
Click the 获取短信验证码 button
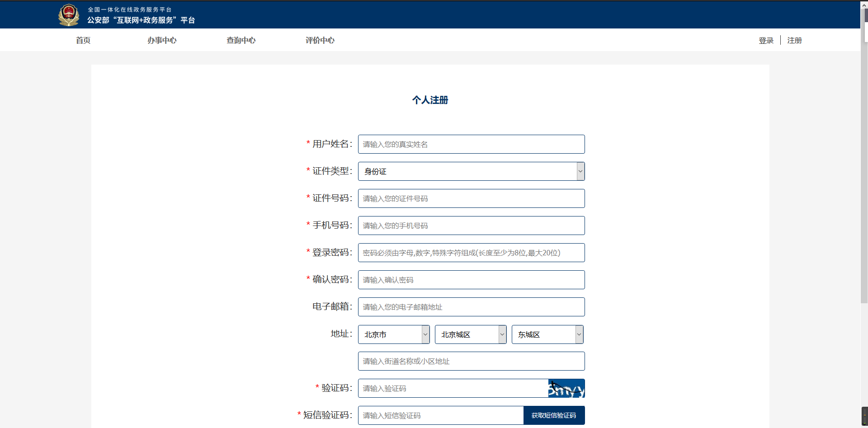(x=554, y=415)
